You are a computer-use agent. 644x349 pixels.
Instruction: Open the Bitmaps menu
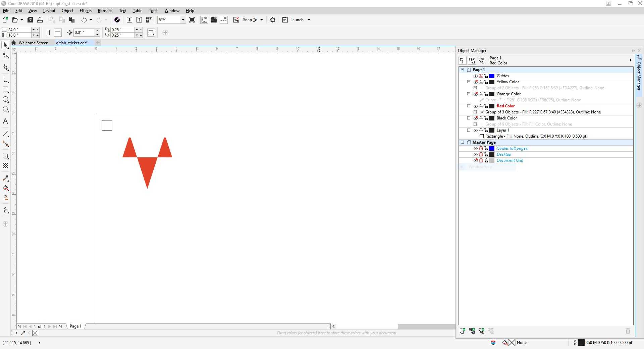(105, 11)
